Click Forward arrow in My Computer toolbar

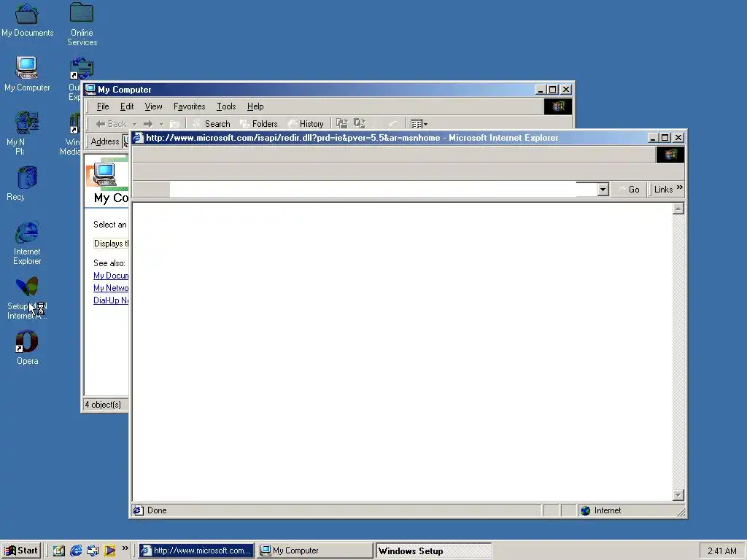pyautogui.click(x=148, y=124)
